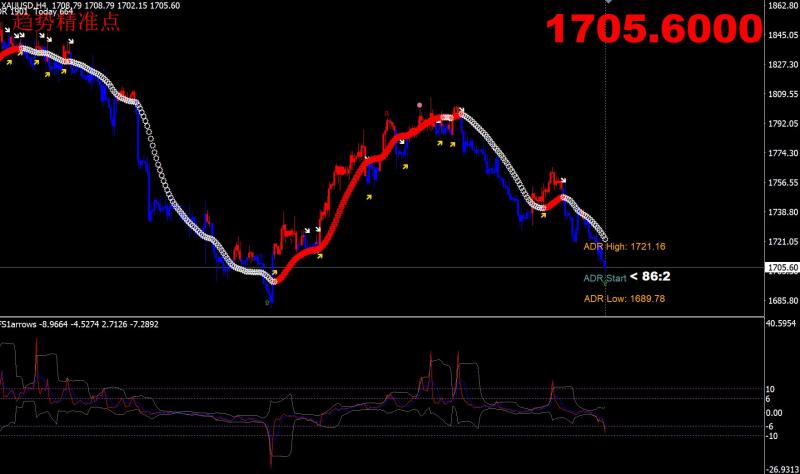Image resolution: width=800 pixels, height=474 pixels.
Task: Click the leftmost white arrow at top-left
Action: (x=7, y=31)
